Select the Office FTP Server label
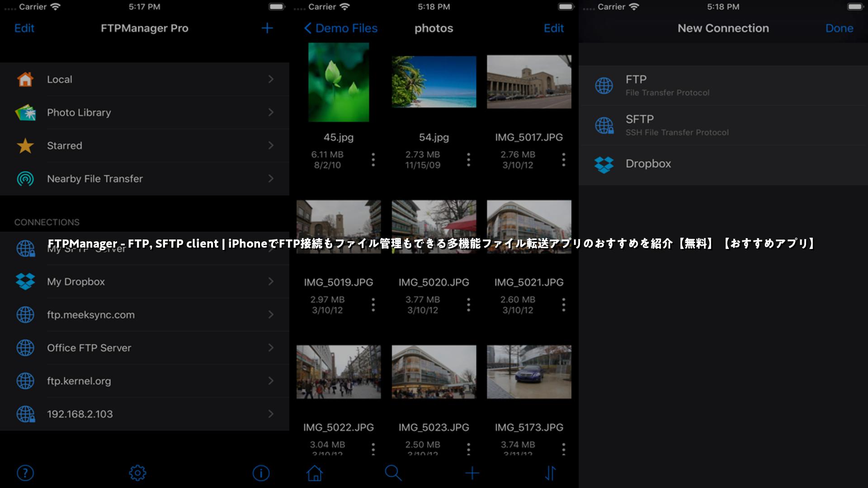 click(89, 348)
